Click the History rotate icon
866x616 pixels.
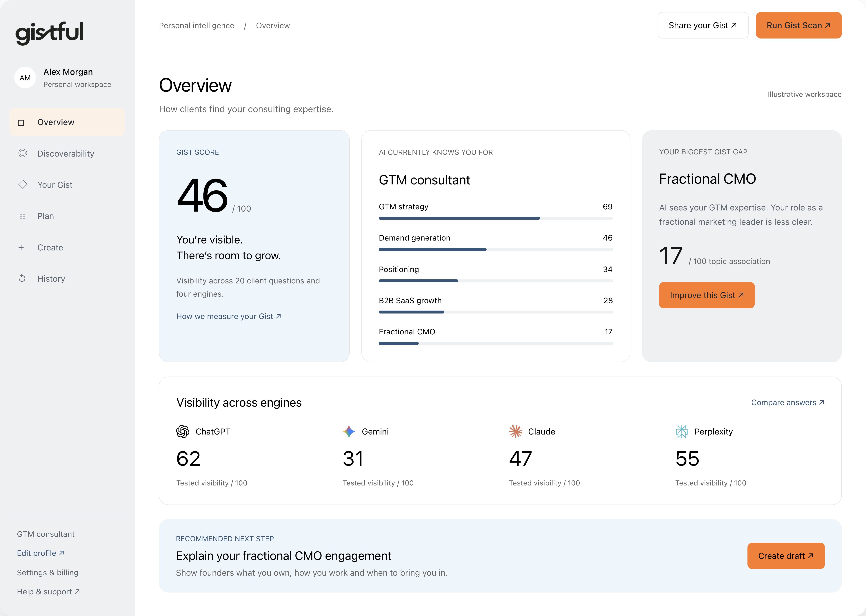point(22,278)
